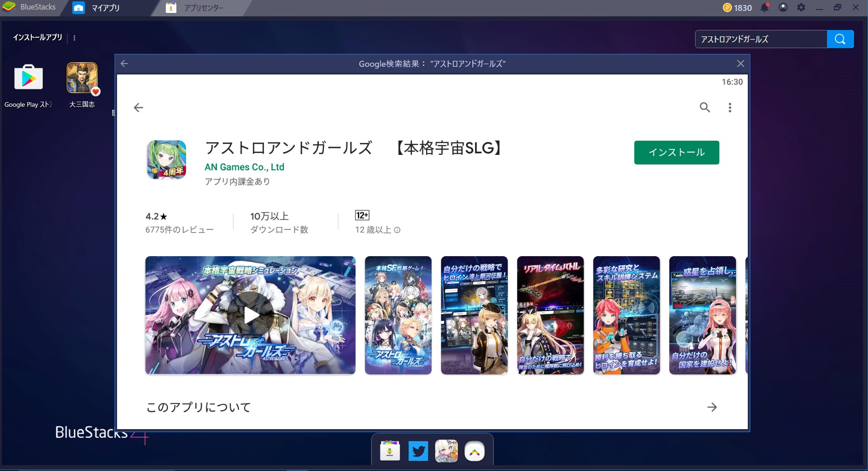Image resolution: width=868 pixels, height=471 pixels.
Task: Open the Play Store three-dot overflow menu
Action: click(730, 108)
